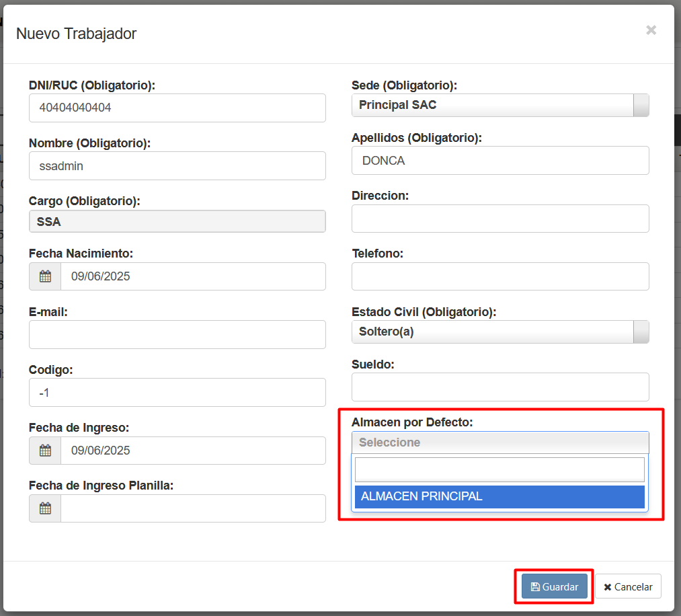Click the Sueldo input field
This screenshot has width=681, height=616.
pyautogui.click(x=500, y=387)
